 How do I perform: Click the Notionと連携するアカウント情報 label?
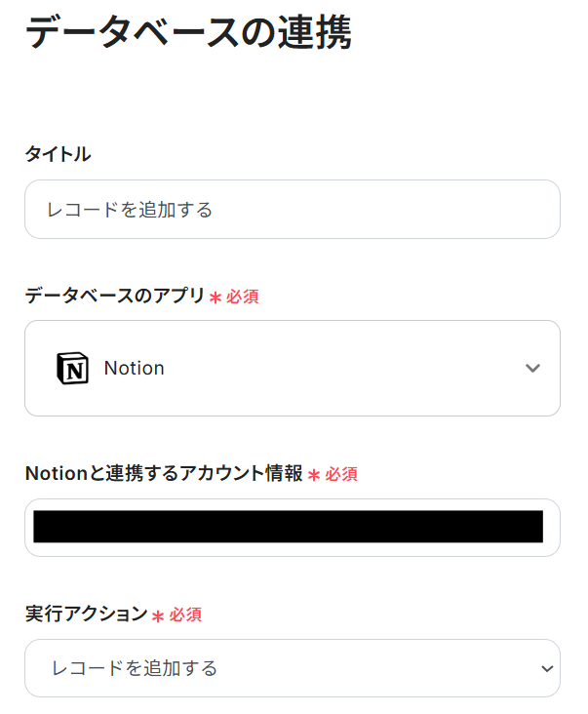[163, 474]
